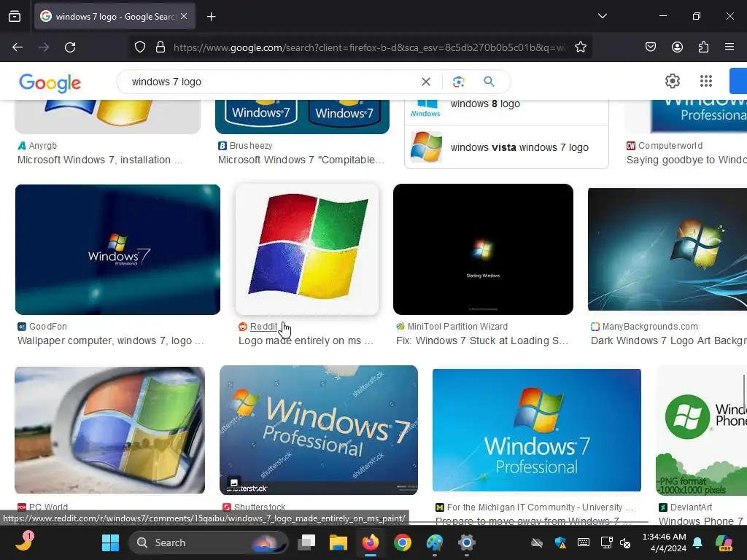Open the Google apps grid
Viewport: 747px width, 560px height.
tap(706, 81)
